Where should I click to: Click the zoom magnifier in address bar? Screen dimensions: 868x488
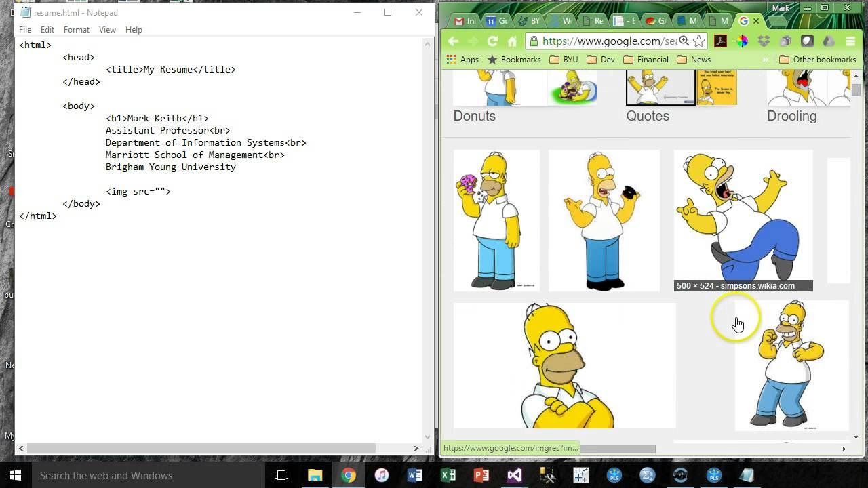pos(684,41)
